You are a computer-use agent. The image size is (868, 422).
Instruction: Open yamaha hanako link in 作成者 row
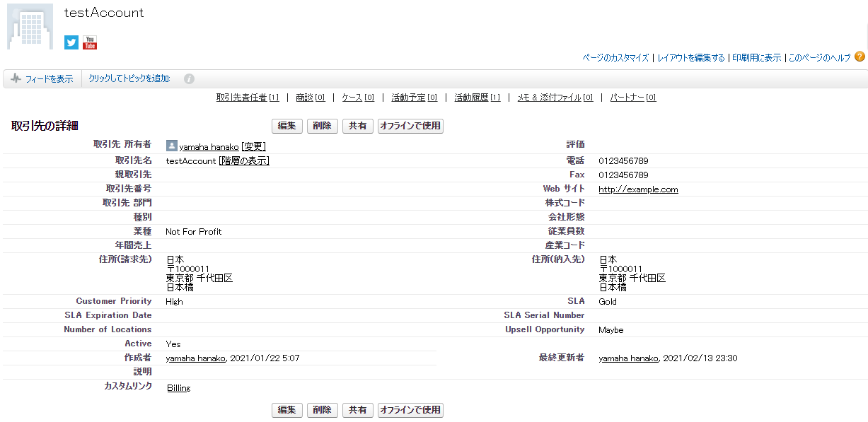click(195, 358)
